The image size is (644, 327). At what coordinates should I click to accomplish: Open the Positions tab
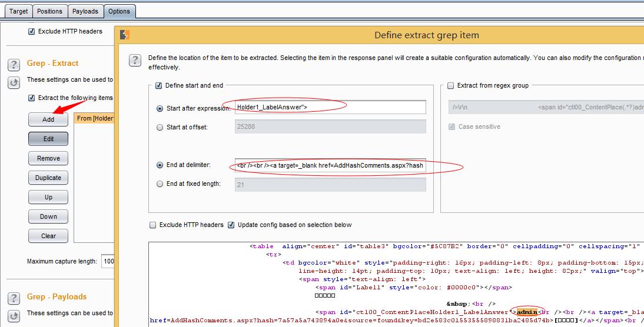[x=49, y=11]
